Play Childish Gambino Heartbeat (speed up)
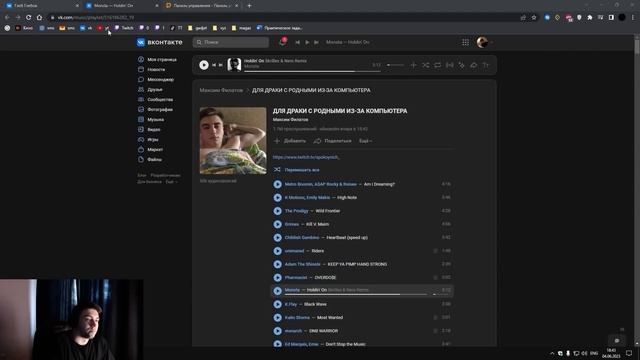This screenshot has width=640, height=360. pos(278,238)
